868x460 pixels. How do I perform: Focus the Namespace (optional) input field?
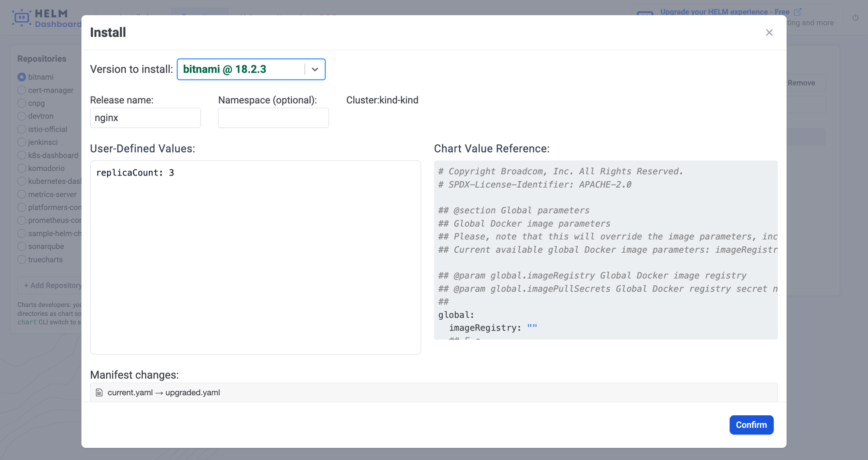click(x=273, y=118)
